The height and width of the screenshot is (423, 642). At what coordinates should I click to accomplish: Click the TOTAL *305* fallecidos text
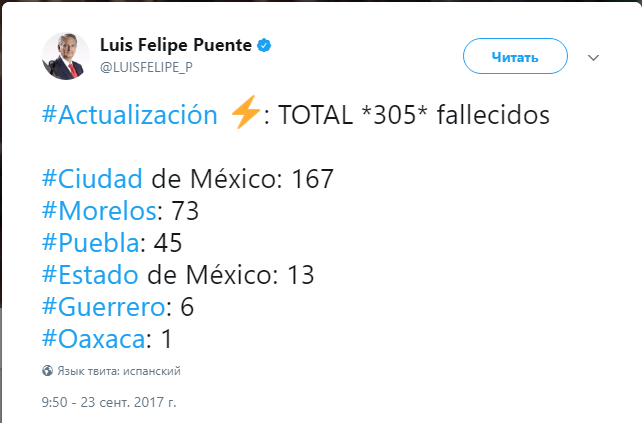414,115
